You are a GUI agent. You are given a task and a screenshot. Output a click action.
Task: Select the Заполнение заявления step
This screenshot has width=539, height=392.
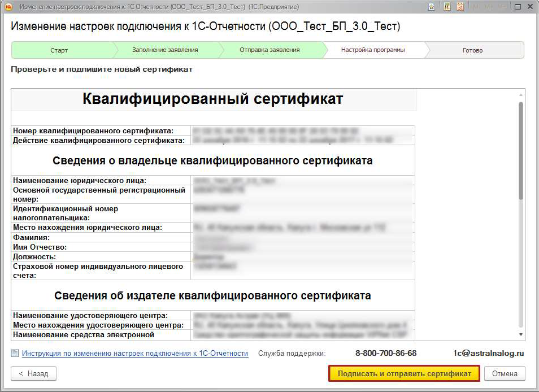coord(165,50)
